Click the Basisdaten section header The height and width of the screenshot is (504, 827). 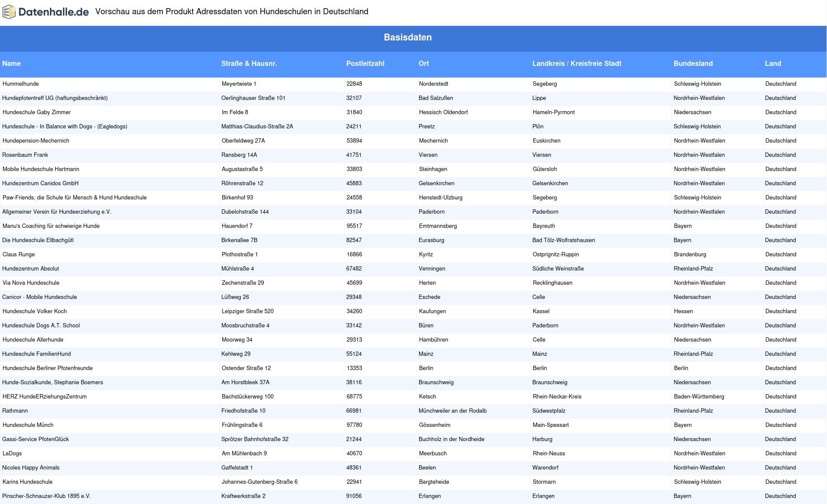[408, 37]
